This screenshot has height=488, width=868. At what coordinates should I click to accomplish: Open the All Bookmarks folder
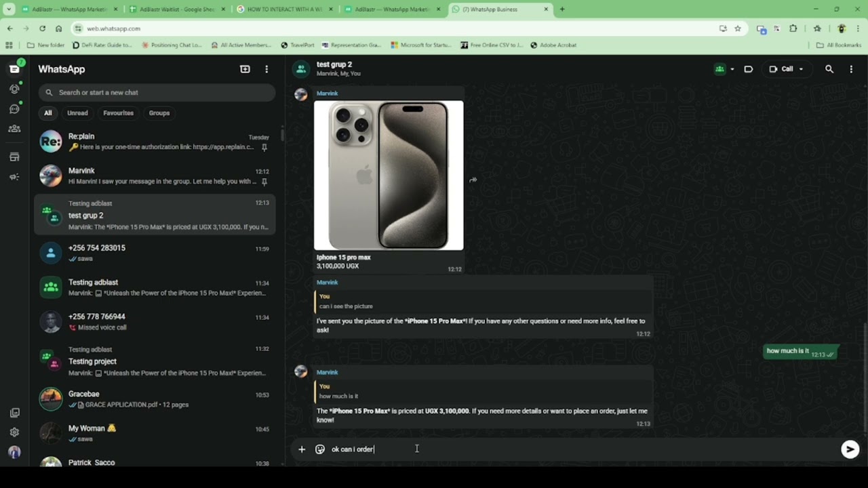tap(838, 45)
